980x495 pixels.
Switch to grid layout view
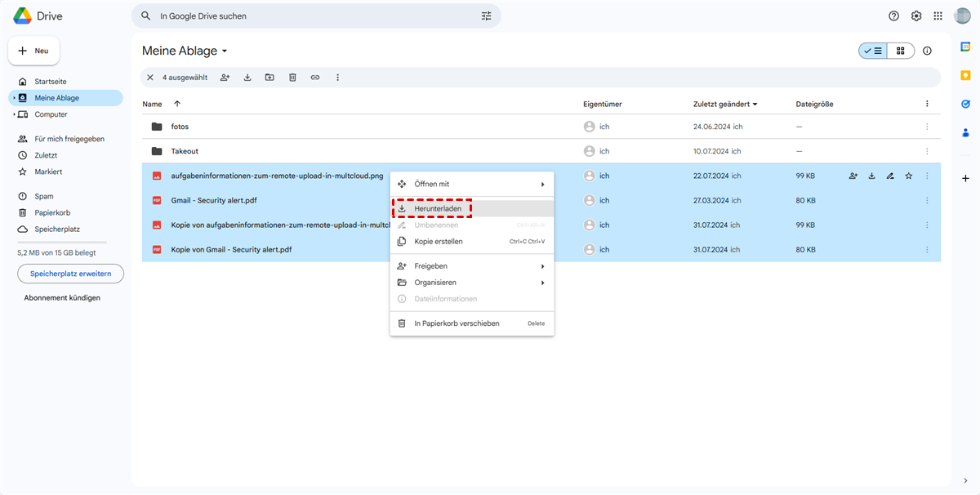tap(901, 51)
